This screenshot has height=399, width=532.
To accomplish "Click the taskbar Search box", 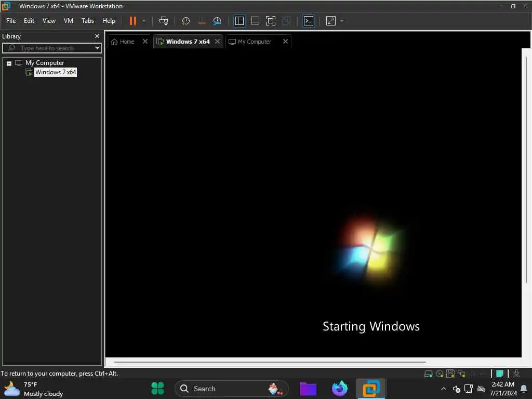I will click(x=231, y=389).
